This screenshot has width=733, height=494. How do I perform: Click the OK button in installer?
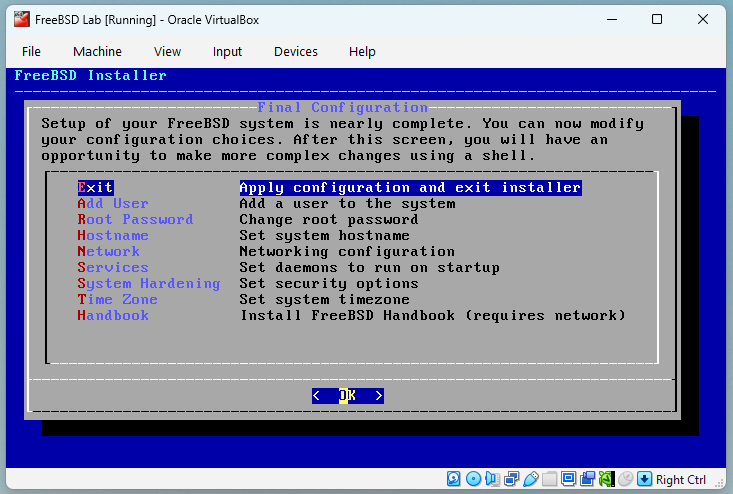click(348, 396)
